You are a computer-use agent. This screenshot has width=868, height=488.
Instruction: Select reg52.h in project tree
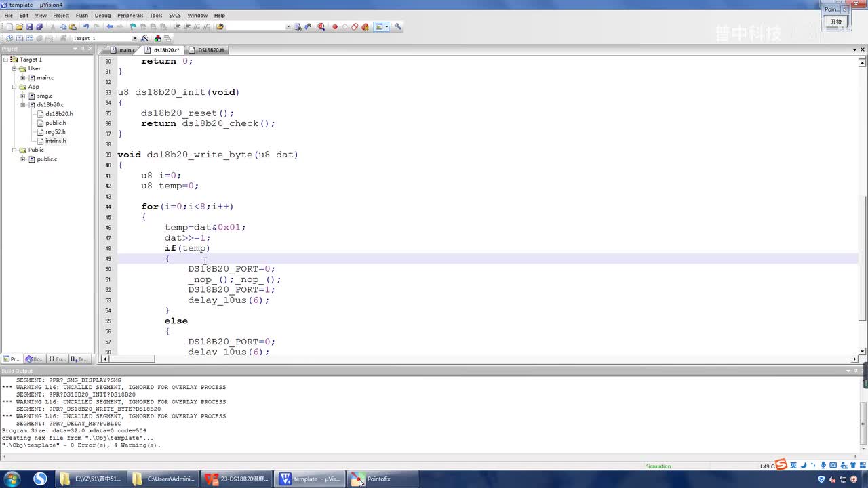[56, 131]
